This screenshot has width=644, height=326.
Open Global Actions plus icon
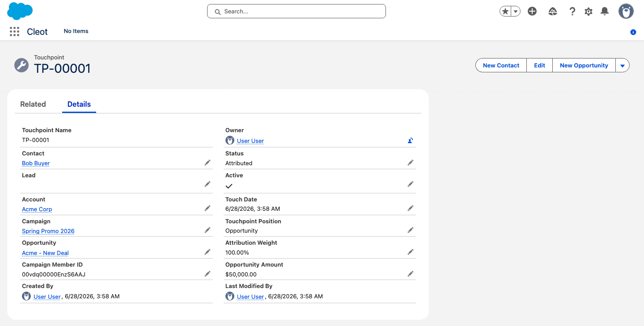pos(532,12)
